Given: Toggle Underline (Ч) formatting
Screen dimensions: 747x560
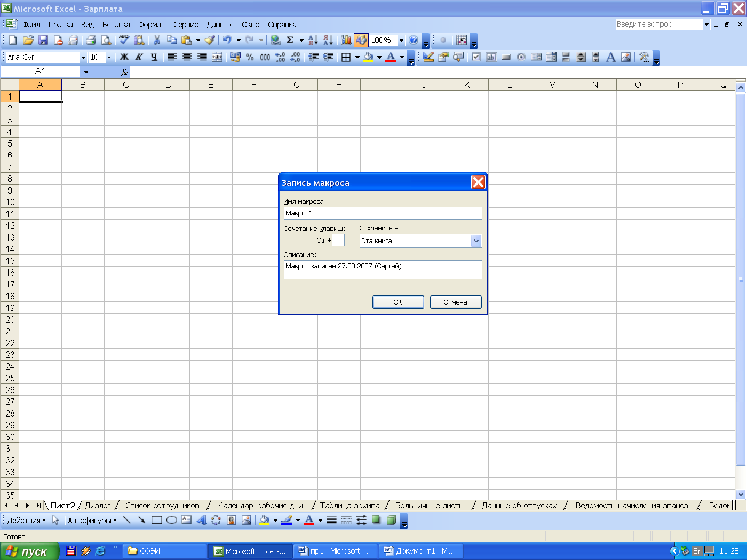Looking at the screenshot, I should tap(154, 57).
